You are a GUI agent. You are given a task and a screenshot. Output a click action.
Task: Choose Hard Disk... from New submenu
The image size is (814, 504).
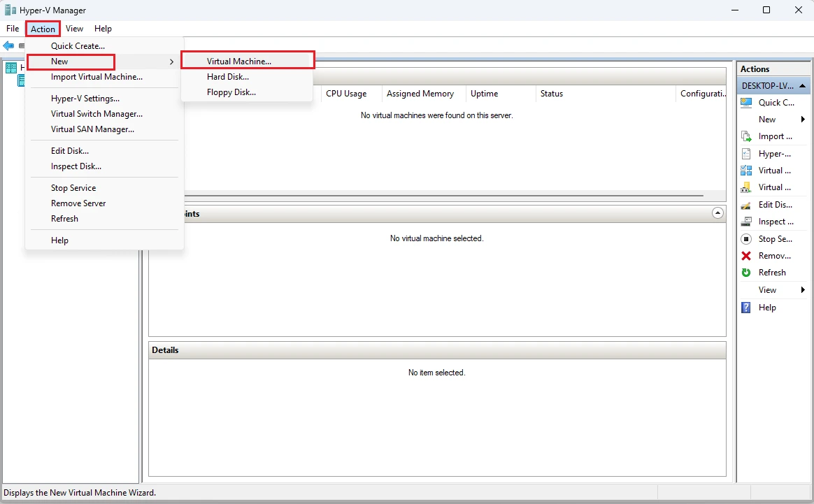(247, 77)
